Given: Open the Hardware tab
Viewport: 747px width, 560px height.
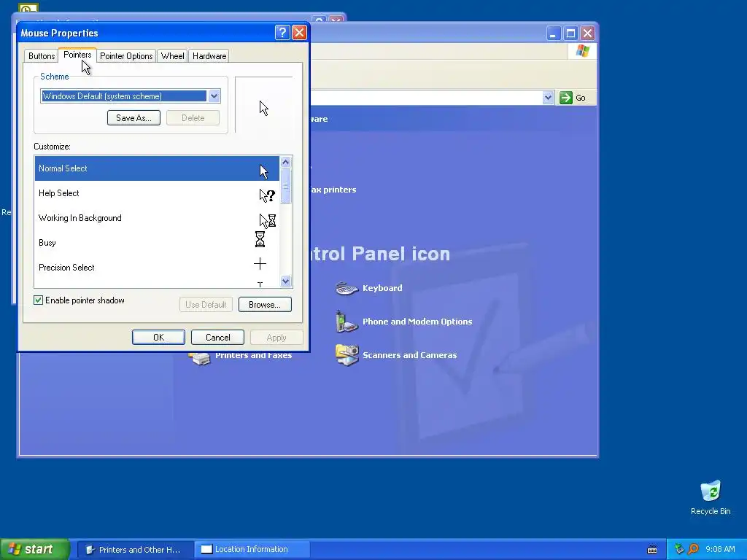Looking at the screenshot, I should [x=209, y=55].
